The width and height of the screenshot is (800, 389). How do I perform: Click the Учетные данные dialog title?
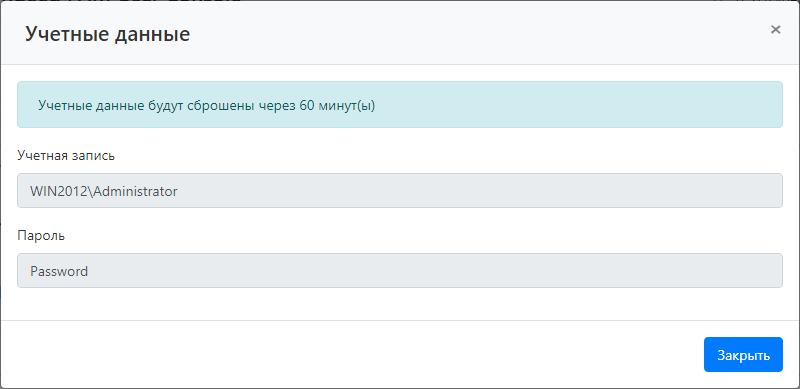coord(108,34)
